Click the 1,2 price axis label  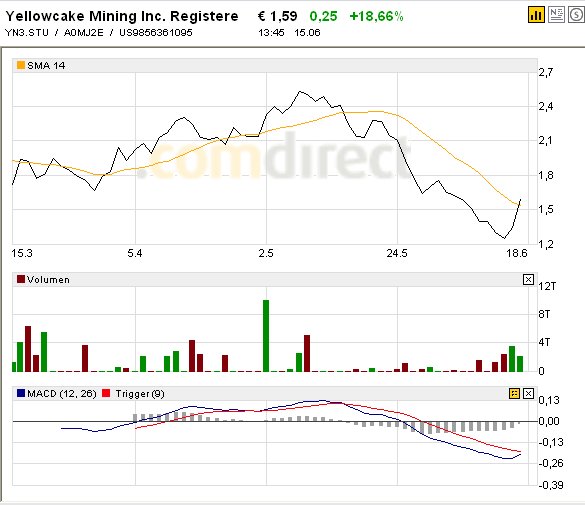(546, 244)
